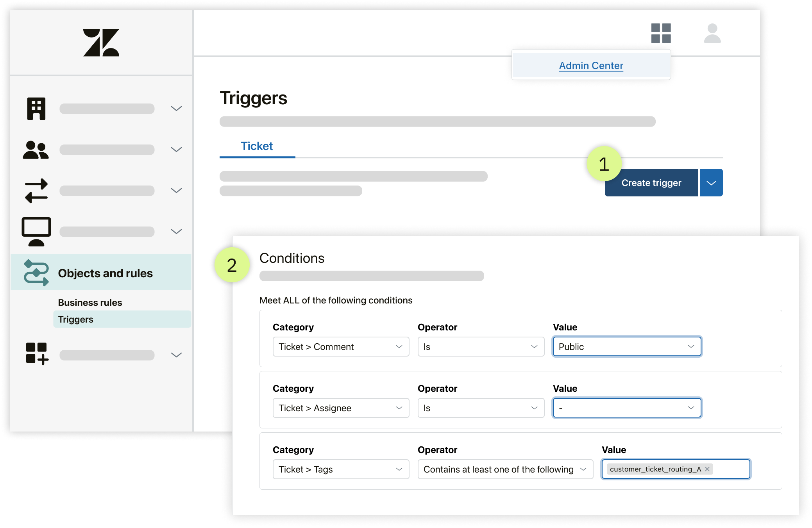Click the Create trigger chevron dropdown
Screen dimensions: 812x528
point(712,182)
